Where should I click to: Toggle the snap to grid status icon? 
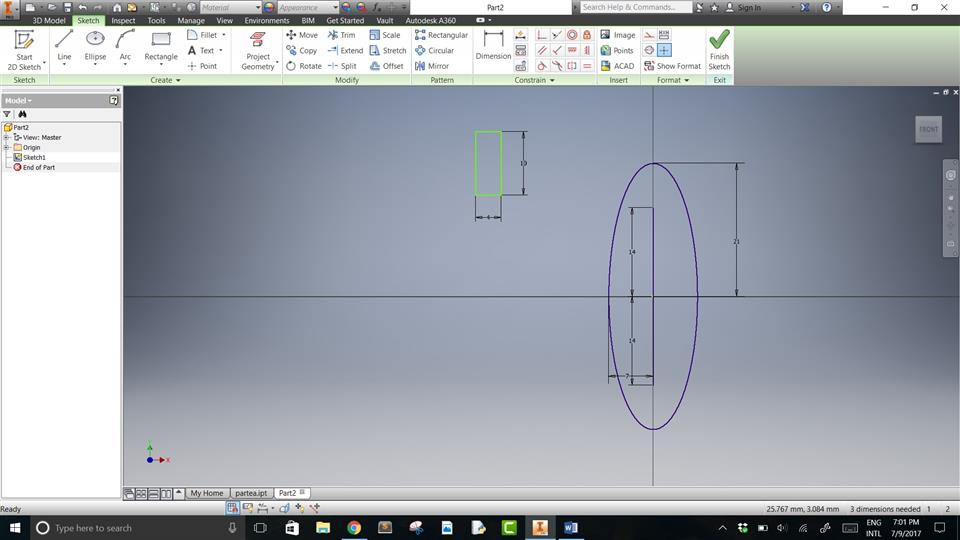click(x=232, y=508)
